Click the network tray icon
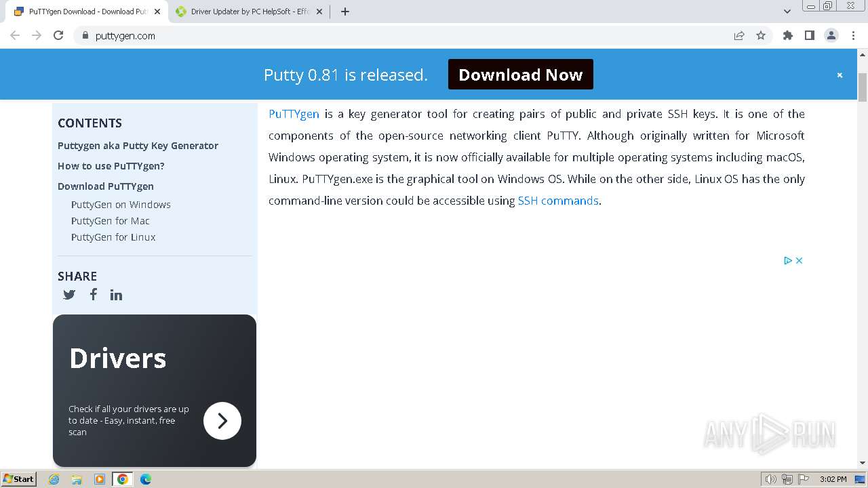Image resolution: width=868 pixels, height=488 pixels. pos(787,479)
